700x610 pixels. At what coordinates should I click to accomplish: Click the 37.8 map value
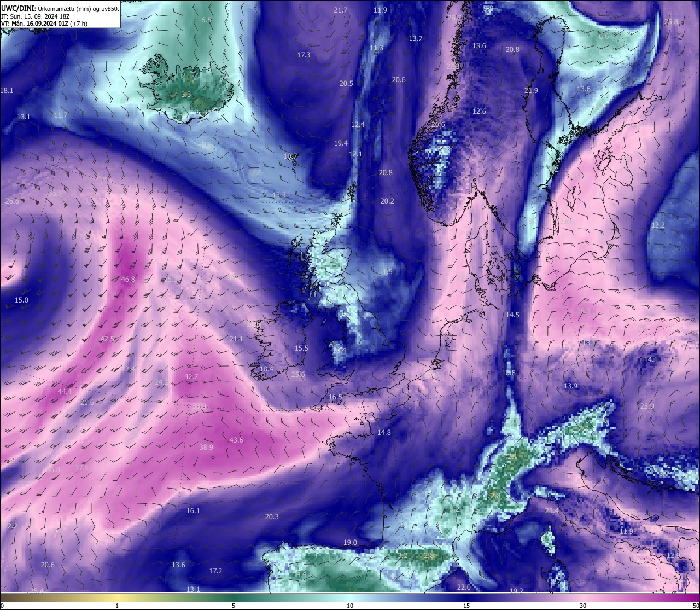[x=81, y=468]
